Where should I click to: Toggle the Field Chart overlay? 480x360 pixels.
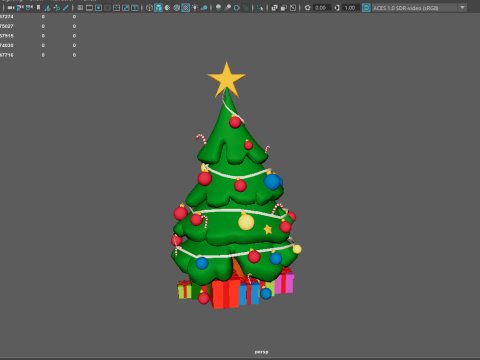[116, 8]
